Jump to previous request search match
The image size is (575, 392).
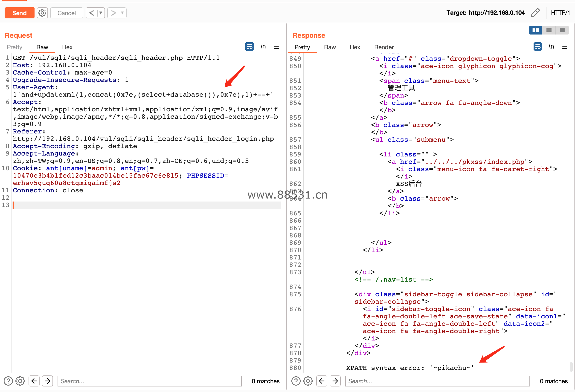pos(34,381)
